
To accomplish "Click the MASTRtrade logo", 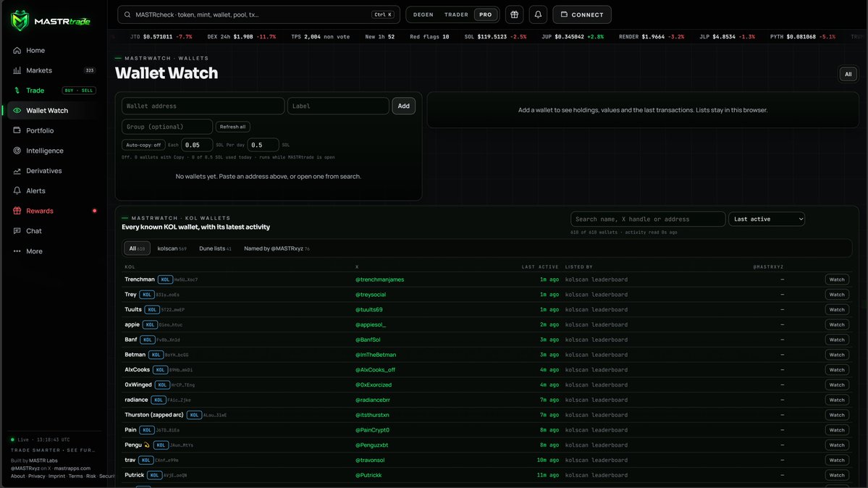I will [x=51, y=20].
